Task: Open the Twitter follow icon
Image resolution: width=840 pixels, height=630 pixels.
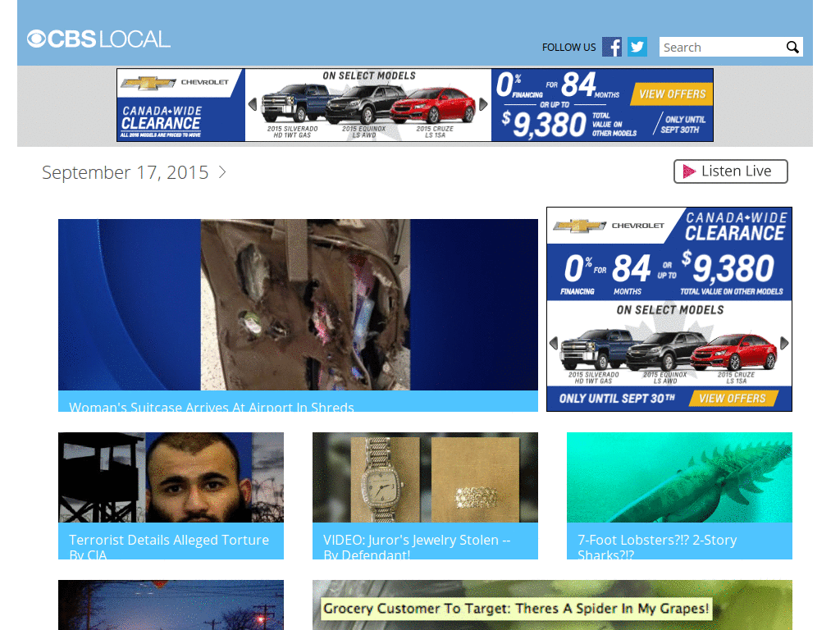Action: click(637, 47)
